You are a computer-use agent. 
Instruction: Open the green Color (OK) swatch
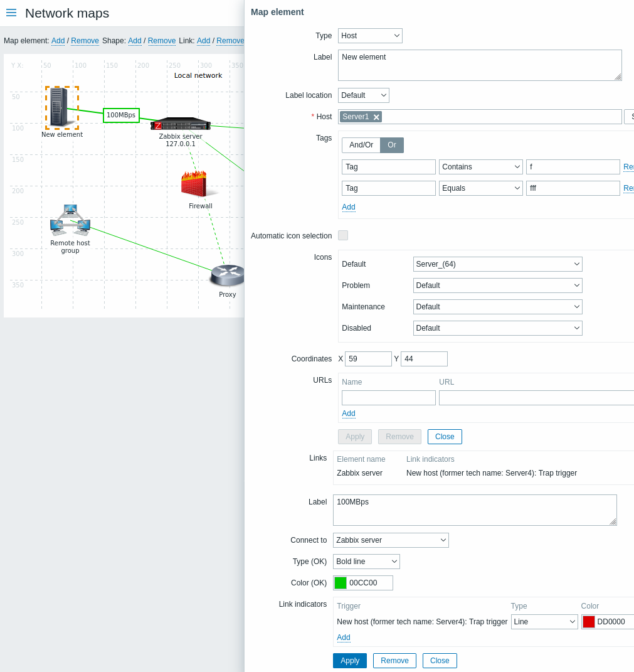point(341,583)
